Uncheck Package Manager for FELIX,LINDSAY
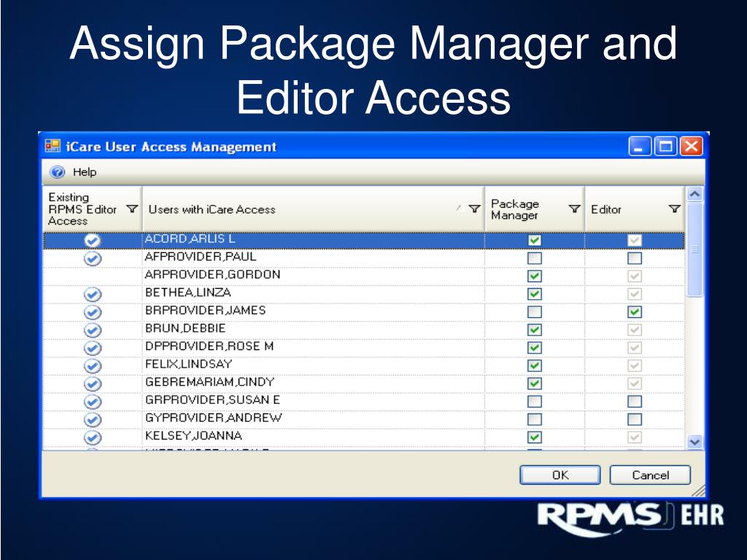 click(x=535, y=366)
